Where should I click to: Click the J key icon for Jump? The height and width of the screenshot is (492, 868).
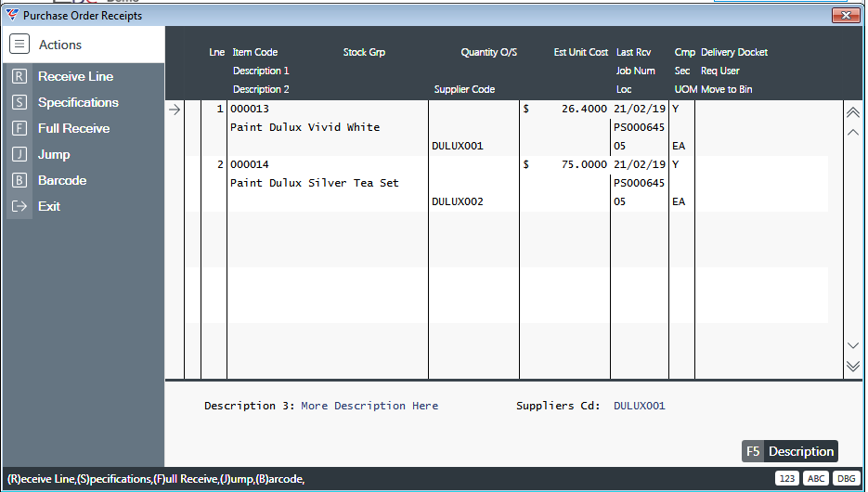pyautogui.click(x=19, y=154)
